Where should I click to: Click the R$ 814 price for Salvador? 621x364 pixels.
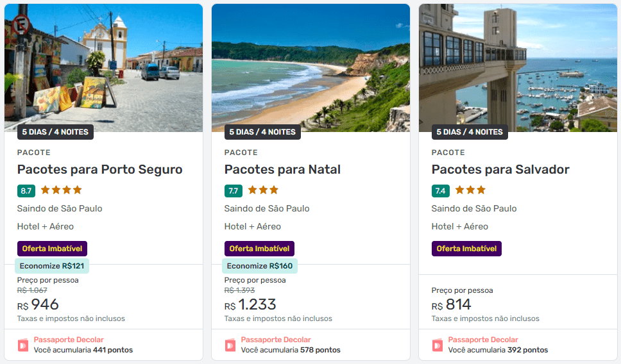pyautogui.click(x=452, y=305)
